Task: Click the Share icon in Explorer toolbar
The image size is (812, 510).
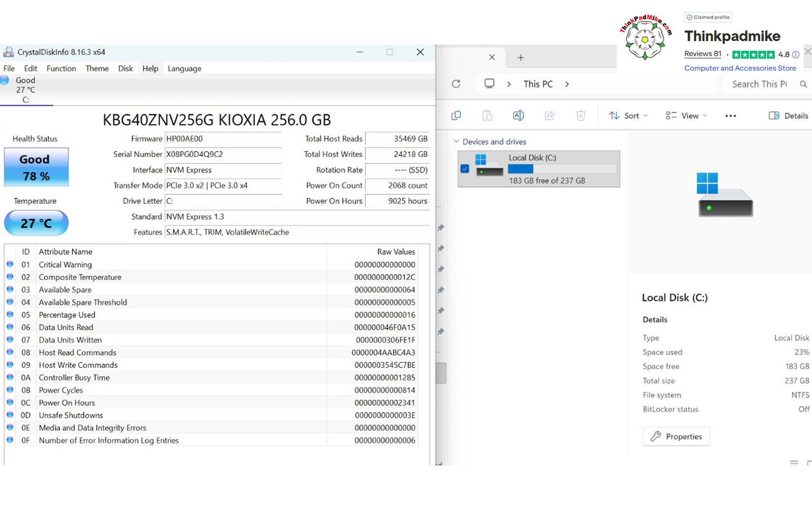Action: [550, 115]
